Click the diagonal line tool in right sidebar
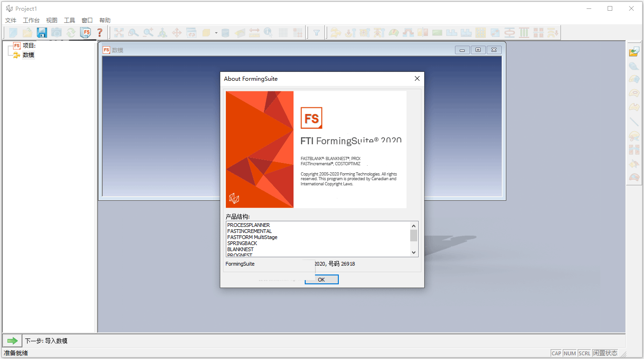 pyautogui.click(x=634, y=122)
